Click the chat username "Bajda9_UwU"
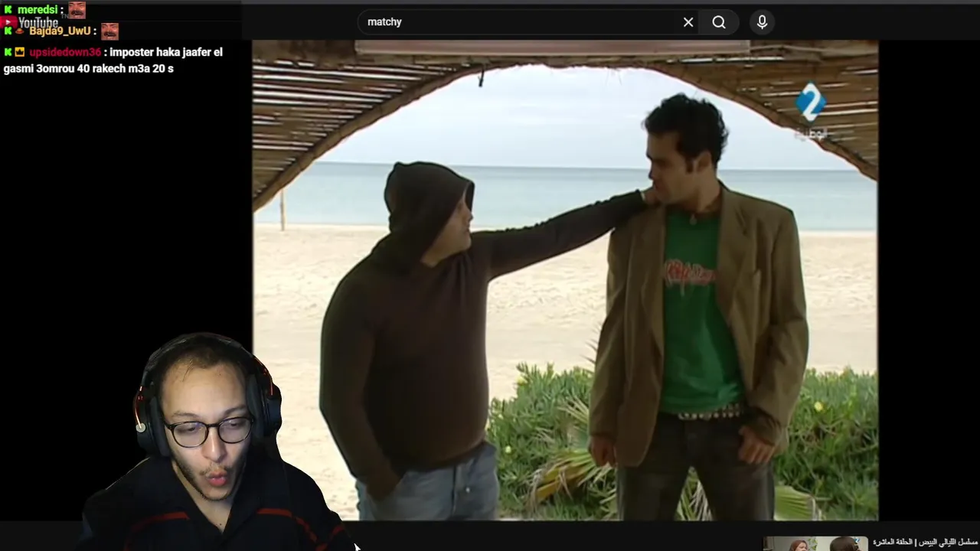 tap(60, 31)
